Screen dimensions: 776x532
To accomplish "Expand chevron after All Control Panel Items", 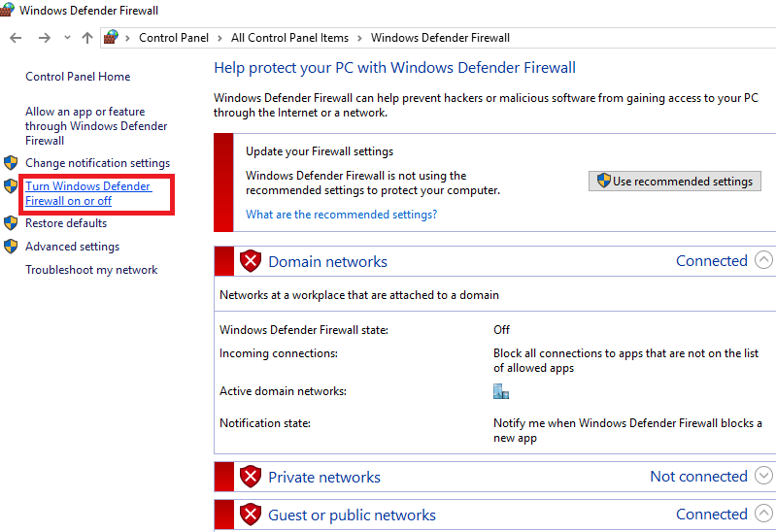I will (x=359, y=38).
